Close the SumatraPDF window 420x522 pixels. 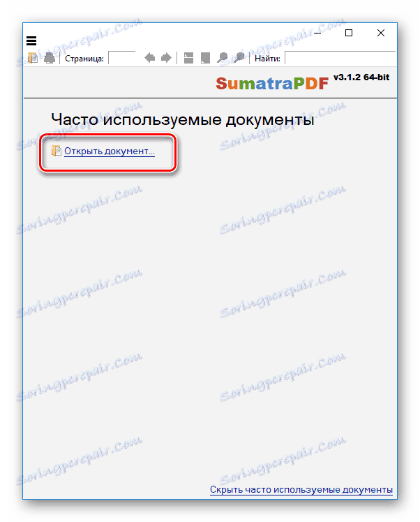pos(381,33)
